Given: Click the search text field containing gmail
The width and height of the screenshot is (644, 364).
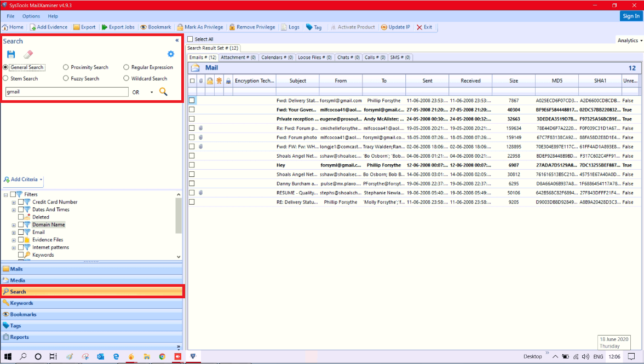Looking at the screenshot, I should (67, 92).
